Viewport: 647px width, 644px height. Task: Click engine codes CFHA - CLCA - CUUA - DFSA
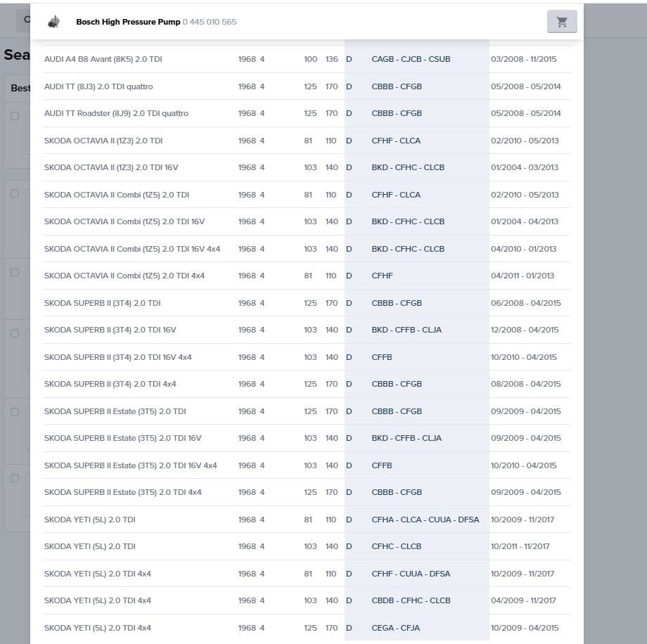coord(425,520)
